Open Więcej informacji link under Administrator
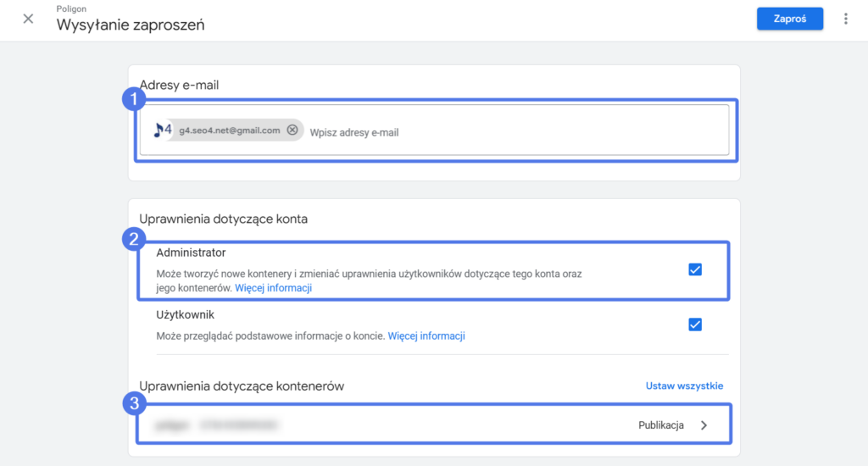The height and width of the screenshot is (466, 868). click(273, 288)
